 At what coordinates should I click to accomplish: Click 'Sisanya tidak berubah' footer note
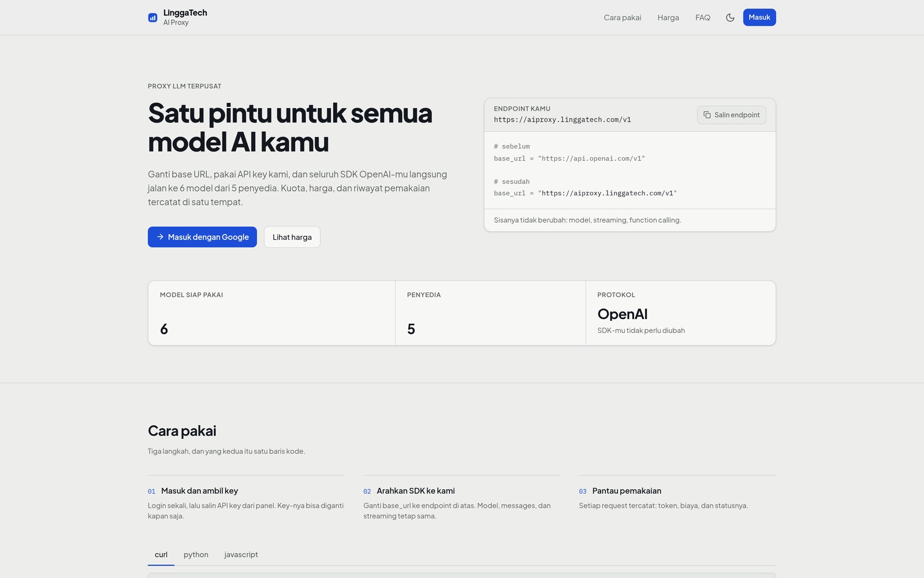point(587,220)
